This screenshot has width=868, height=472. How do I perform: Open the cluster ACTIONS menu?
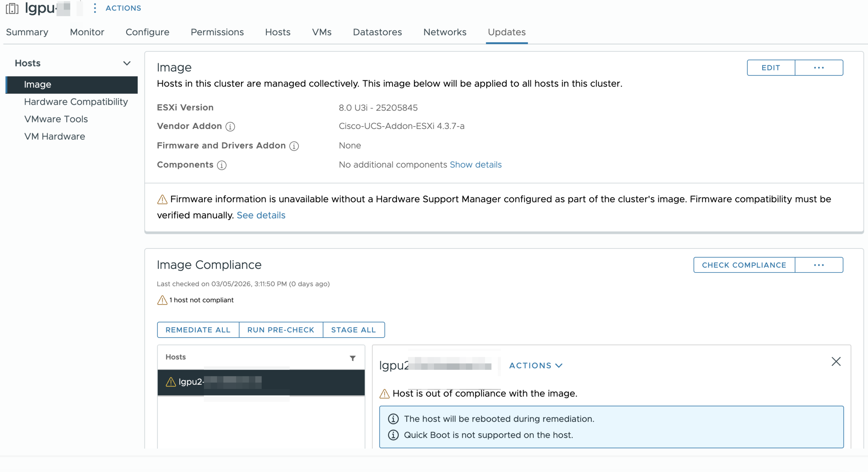click(123, 8)
